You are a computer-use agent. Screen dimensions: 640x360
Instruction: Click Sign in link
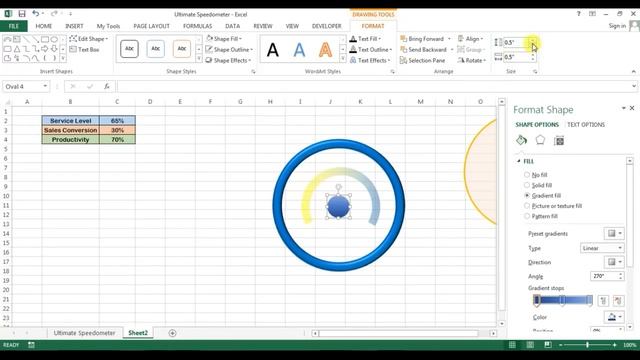tap(617, 26)
